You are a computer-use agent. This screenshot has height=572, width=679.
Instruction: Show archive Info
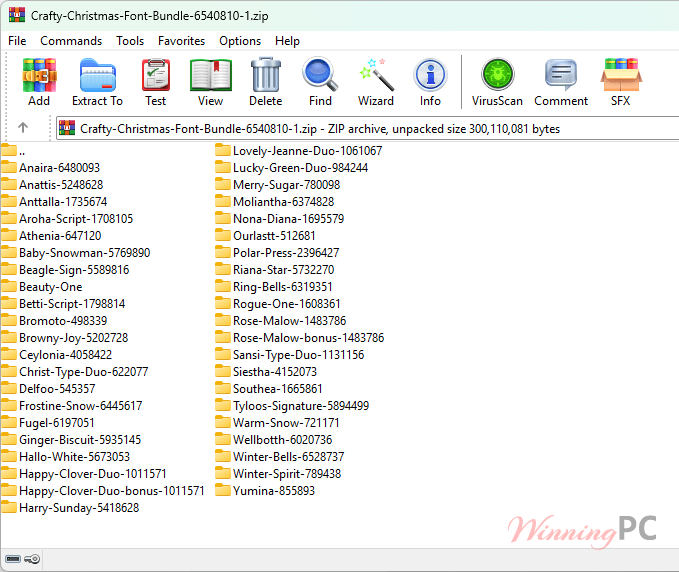pos(430,82)
